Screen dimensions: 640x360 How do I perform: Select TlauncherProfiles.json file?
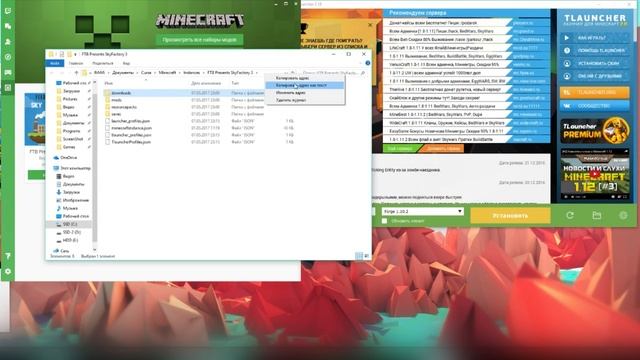(131, 142)
